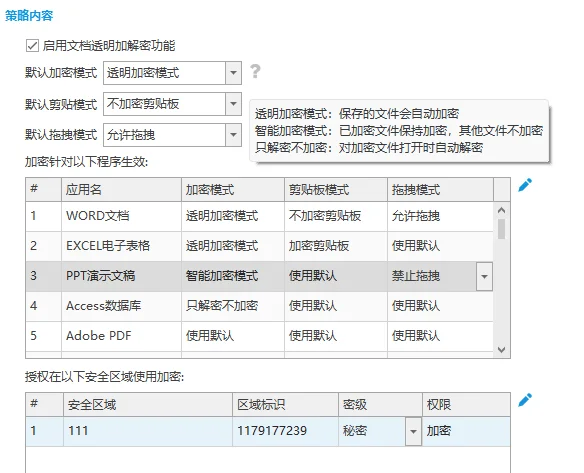Click the 权限 column header
584x473 pixels.
click(x=466, y=404)
